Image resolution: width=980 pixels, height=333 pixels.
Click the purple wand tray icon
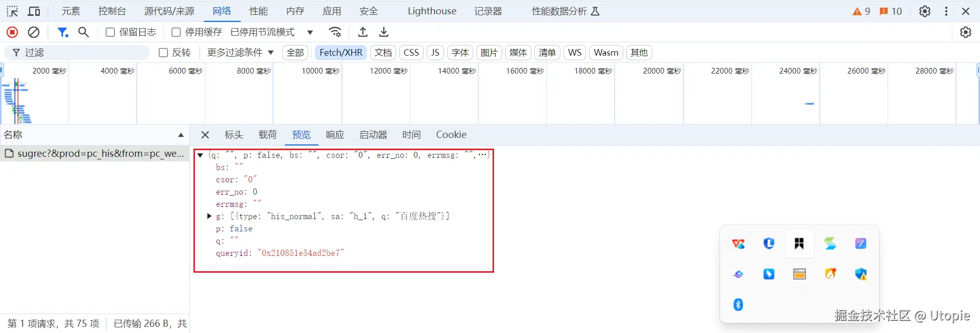861,244
